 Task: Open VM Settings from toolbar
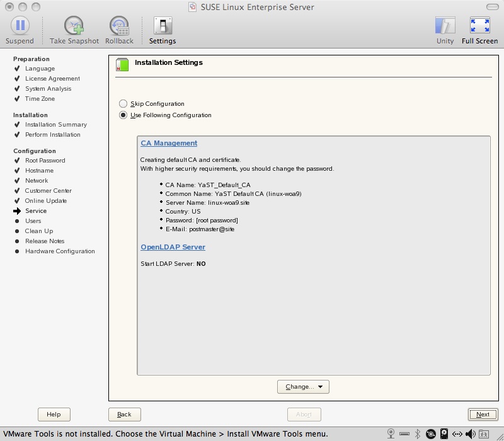163,30
